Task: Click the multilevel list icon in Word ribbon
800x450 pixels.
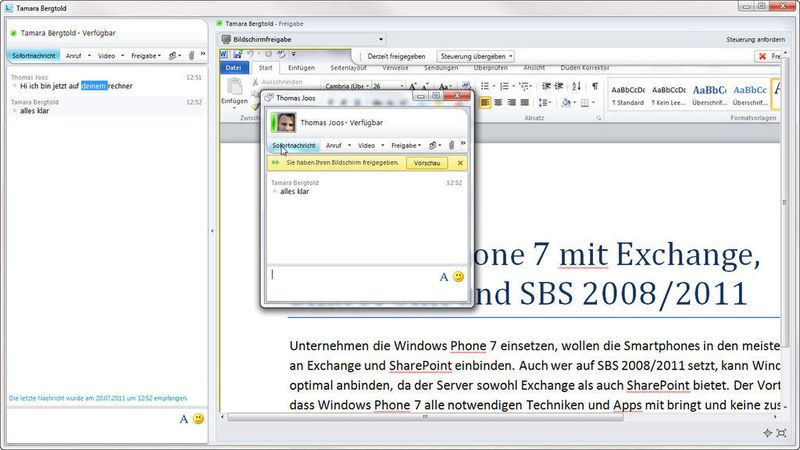Action: 524,86
